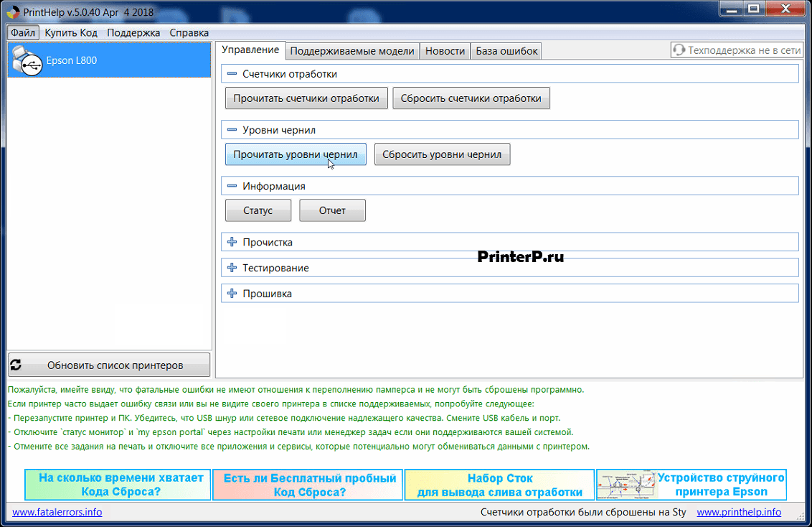Open the www.fatalerrors.info link
This screenshot has height=527, width=812.
(57, 512)
